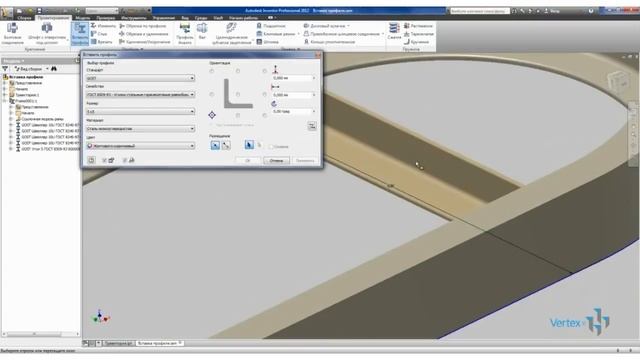This screenshot has width=640, height=360.
Task: Open the Standard (Стандарт) dropdown
Action: coord(140,78)
